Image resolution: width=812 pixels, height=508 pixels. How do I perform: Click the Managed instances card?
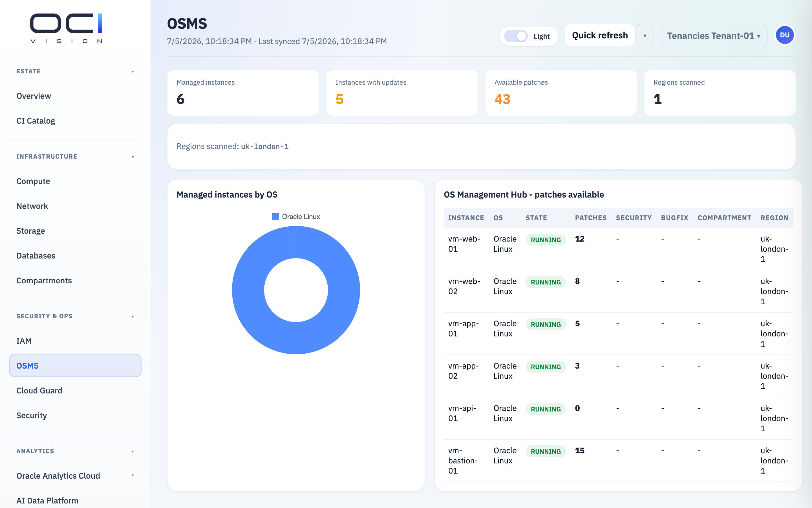(243, 93)
